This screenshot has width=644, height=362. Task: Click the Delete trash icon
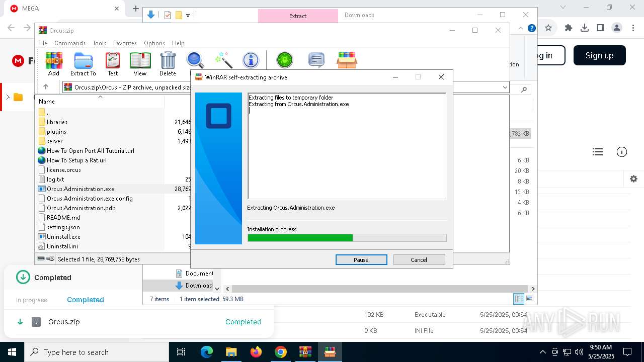[168, 64]
